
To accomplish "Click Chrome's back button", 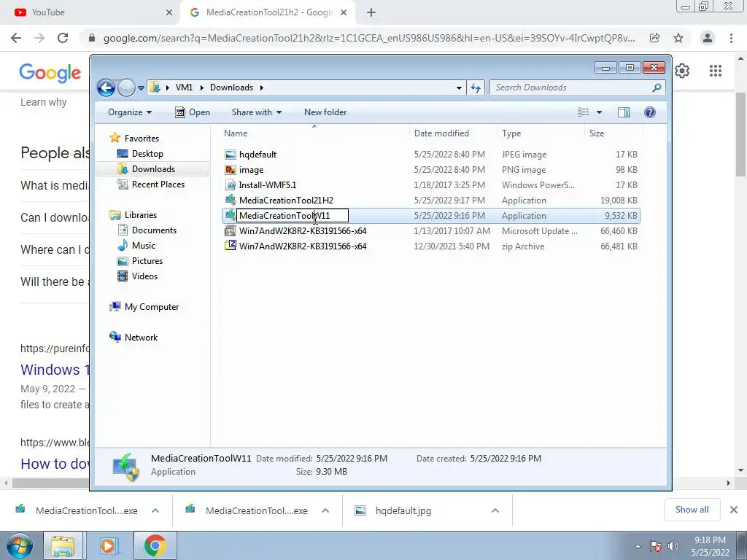I will [x=16, y=38].
